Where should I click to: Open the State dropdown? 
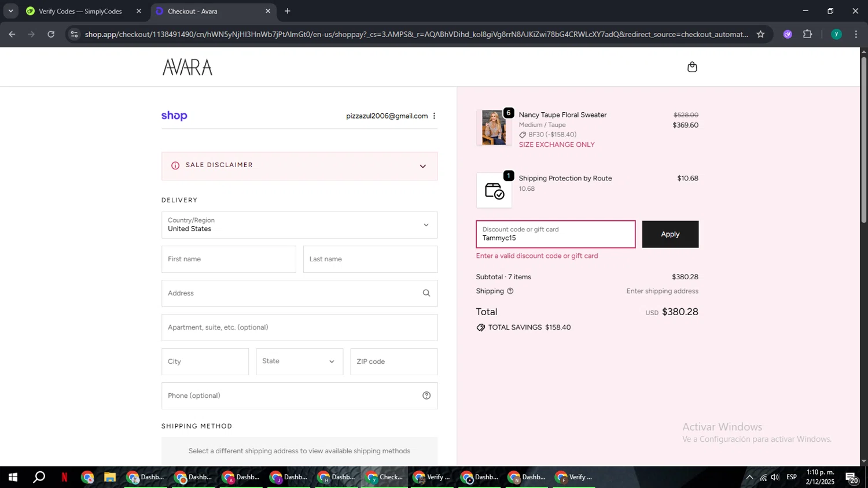[x=299, y=361]
